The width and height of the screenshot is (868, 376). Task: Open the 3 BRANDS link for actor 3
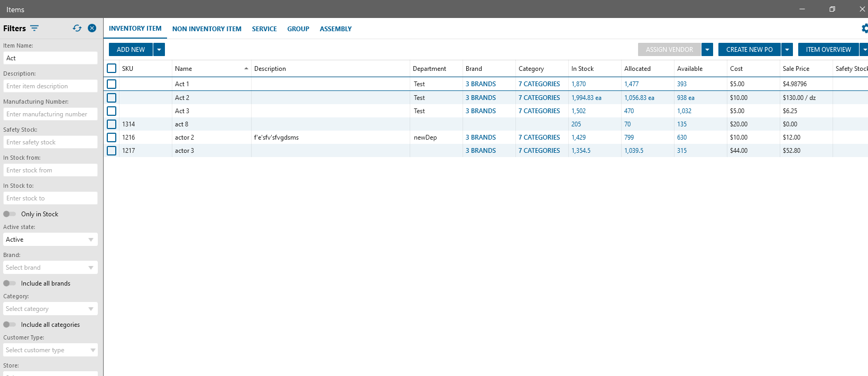(481, 151)
